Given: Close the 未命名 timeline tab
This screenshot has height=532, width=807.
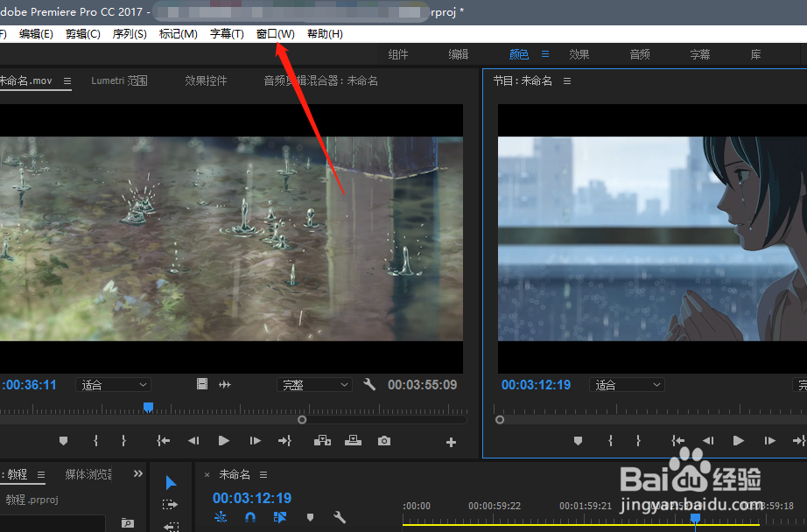Looking at the screenshot, I should click(x=207, y=475).
